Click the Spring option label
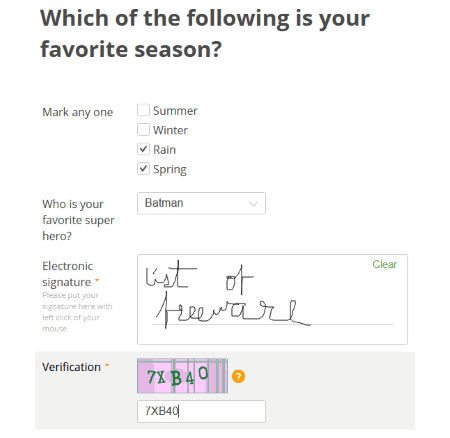 click(170, 169)
